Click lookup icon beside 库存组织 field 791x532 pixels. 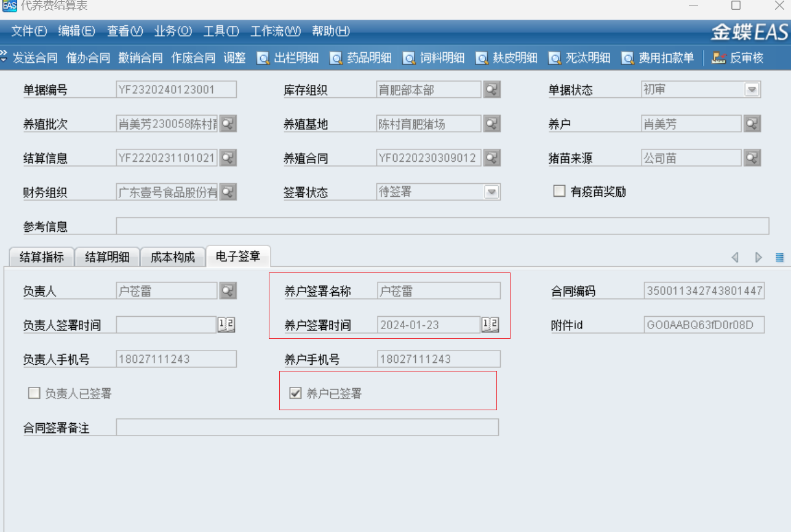(x=491, y=90)
